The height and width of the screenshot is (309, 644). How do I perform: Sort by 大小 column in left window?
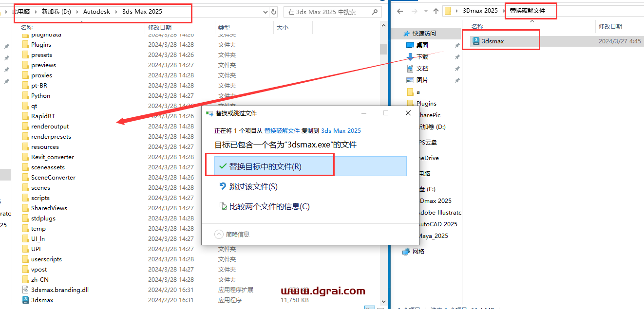coord(283,28)
